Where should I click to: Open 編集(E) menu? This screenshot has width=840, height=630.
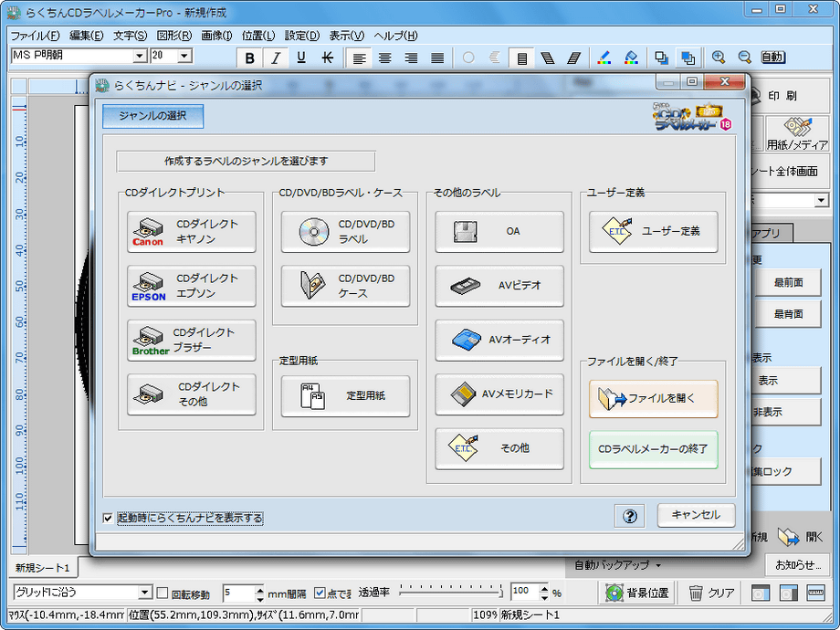[x=87, y=36]
